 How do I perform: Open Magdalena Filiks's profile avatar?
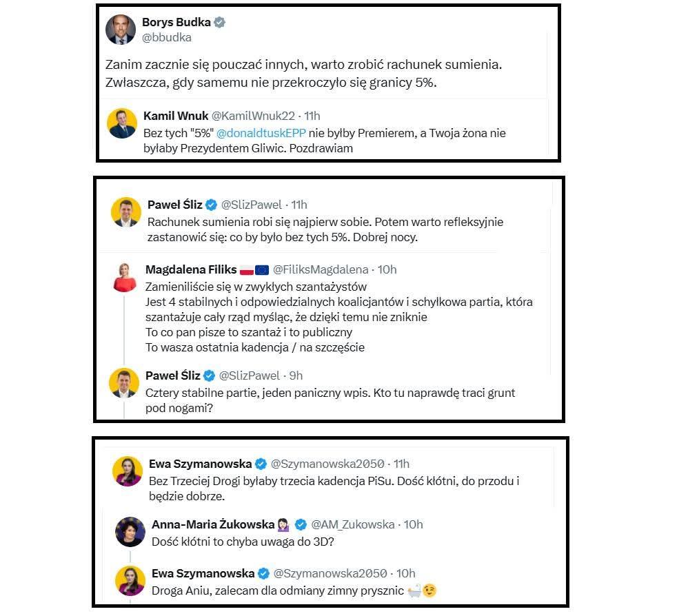tap(125, 277)
